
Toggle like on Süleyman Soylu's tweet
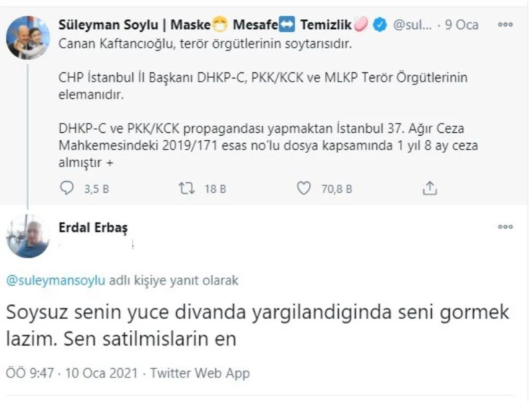303,188
